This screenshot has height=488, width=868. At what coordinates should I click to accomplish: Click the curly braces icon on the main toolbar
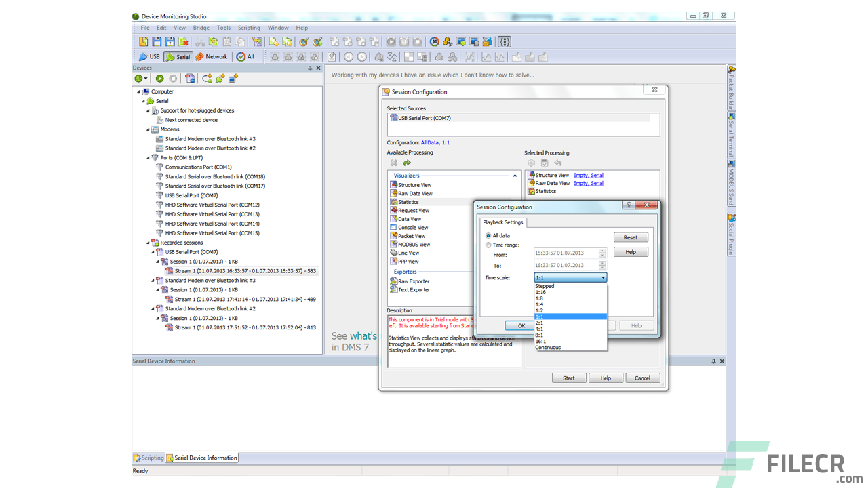coord(505,42)
